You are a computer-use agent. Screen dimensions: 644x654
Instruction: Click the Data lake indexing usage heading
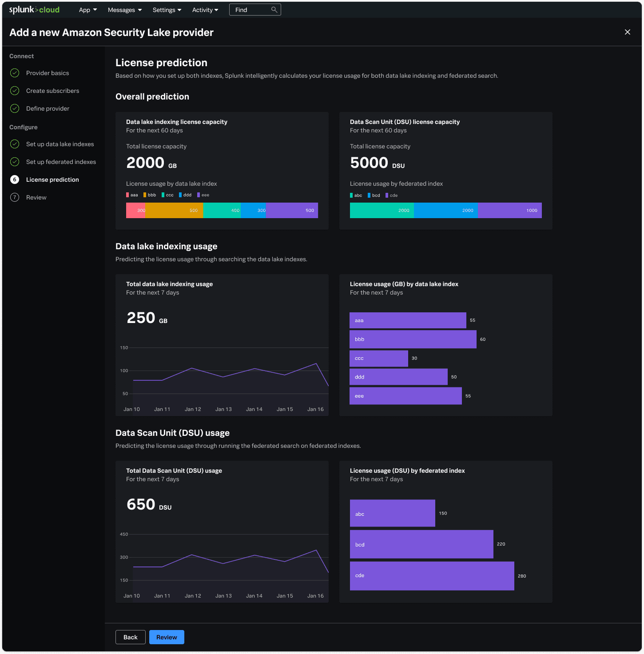(x=167, y=246)
